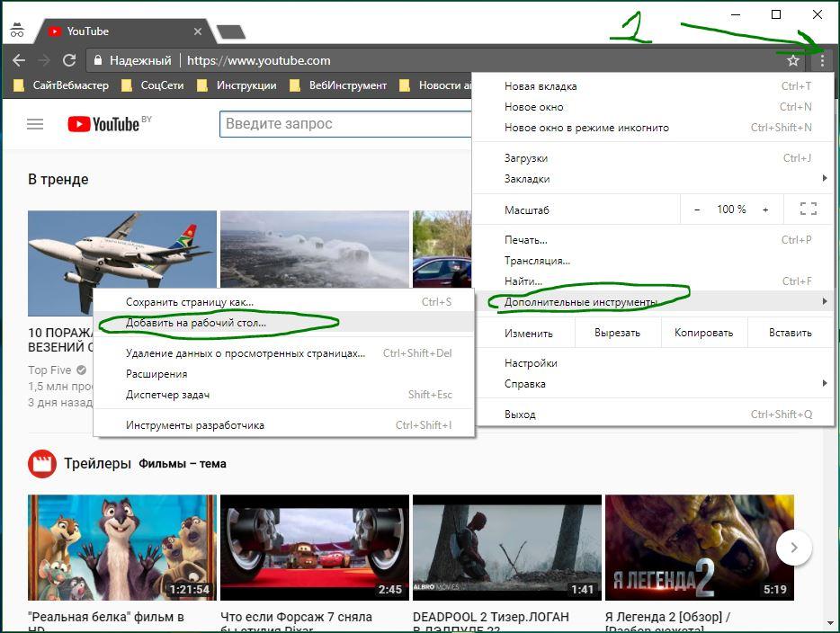Expand the Справка submenu

653,383
